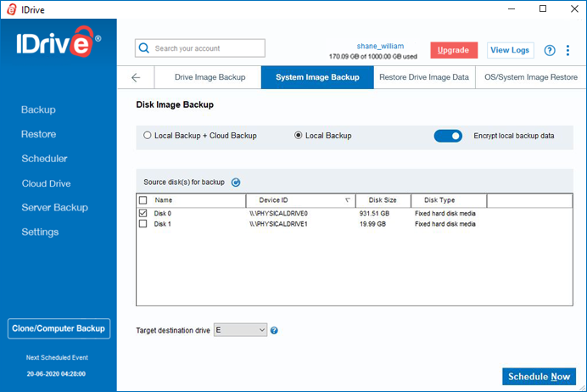Click the shane_william account name link

380,46
